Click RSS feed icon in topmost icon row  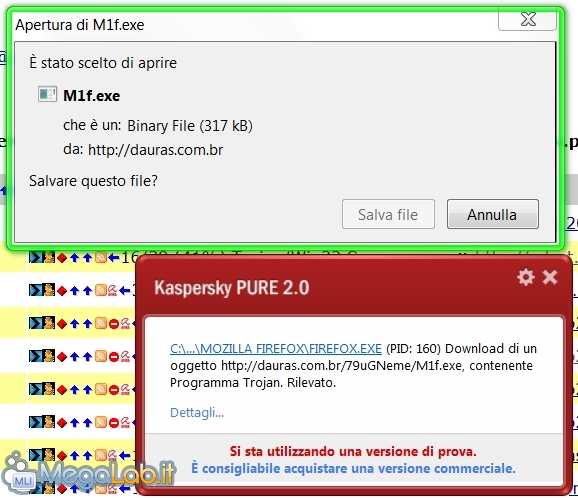pos(101,257)
